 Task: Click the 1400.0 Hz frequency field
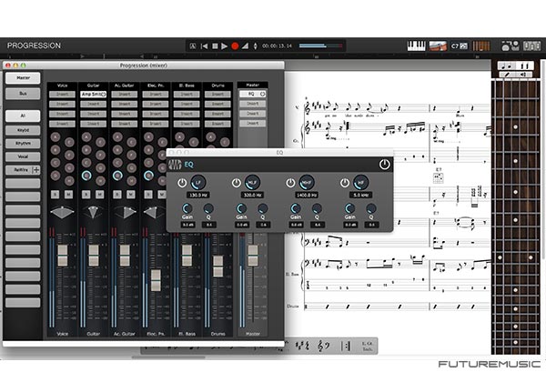pyautogui.click(x=307, y=196)
